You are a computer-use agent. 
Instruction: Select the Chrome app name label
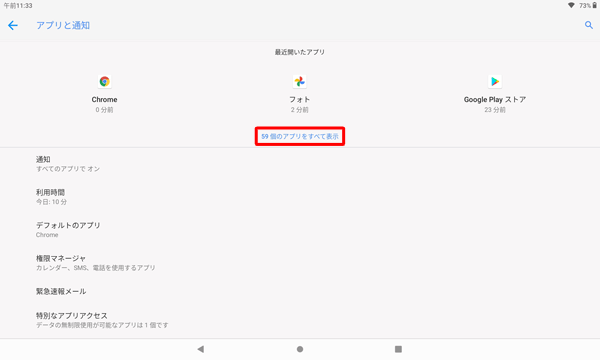[104, 99]
